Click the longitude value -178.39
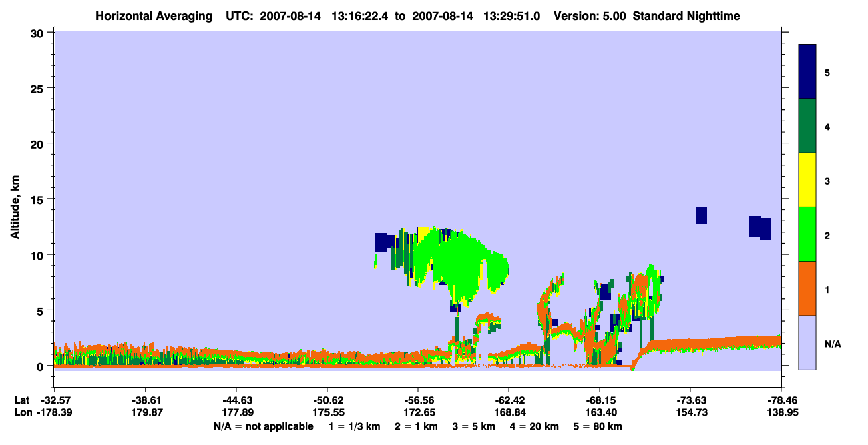This screenshot has height=445, width=868. 54,413
